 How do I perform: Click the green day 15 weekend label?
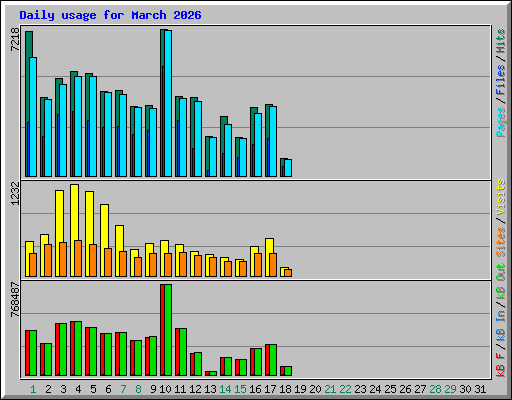[x=240, y=389]
